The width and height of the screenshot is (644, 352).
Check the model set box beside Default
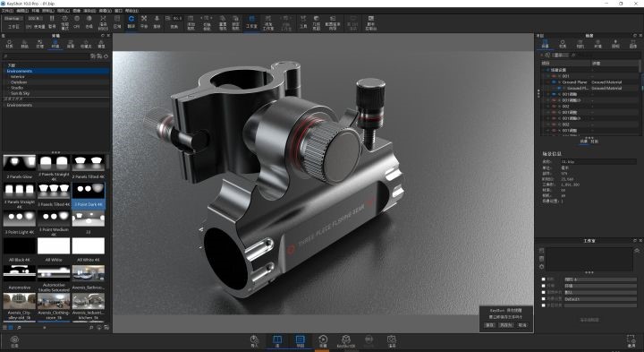point(544,299)
